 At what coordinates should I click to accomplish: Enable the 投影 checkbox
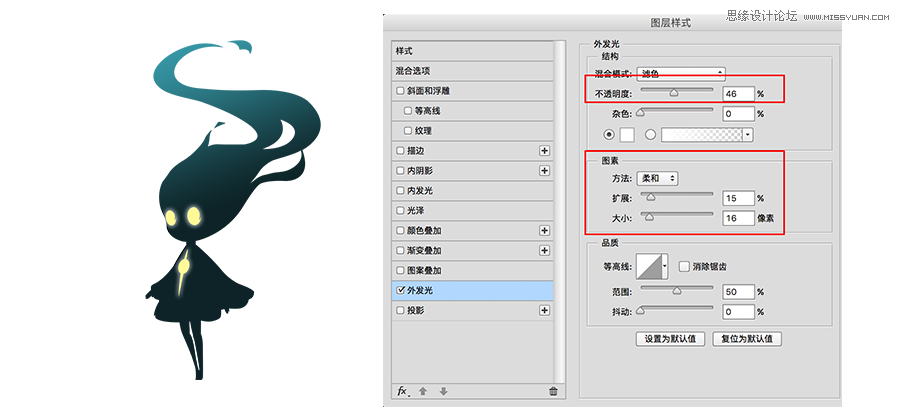pyautogui.click(x=400, y=310)
